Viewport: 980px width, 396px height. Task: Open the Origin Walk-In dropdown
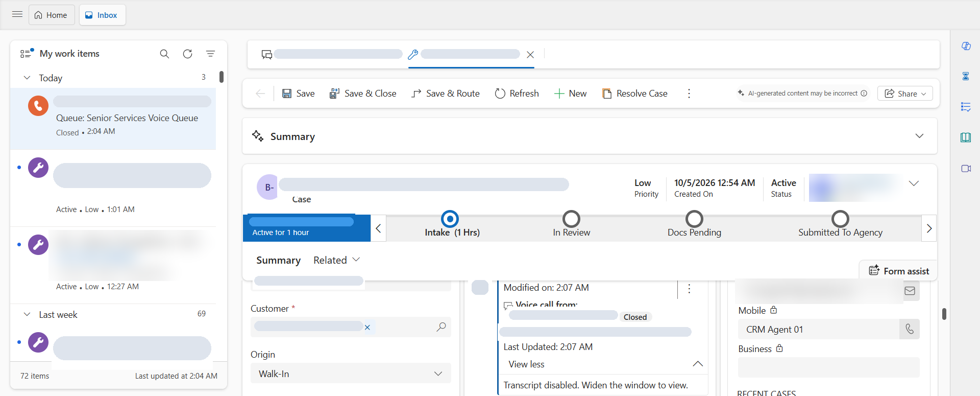[x=351, y=374]
